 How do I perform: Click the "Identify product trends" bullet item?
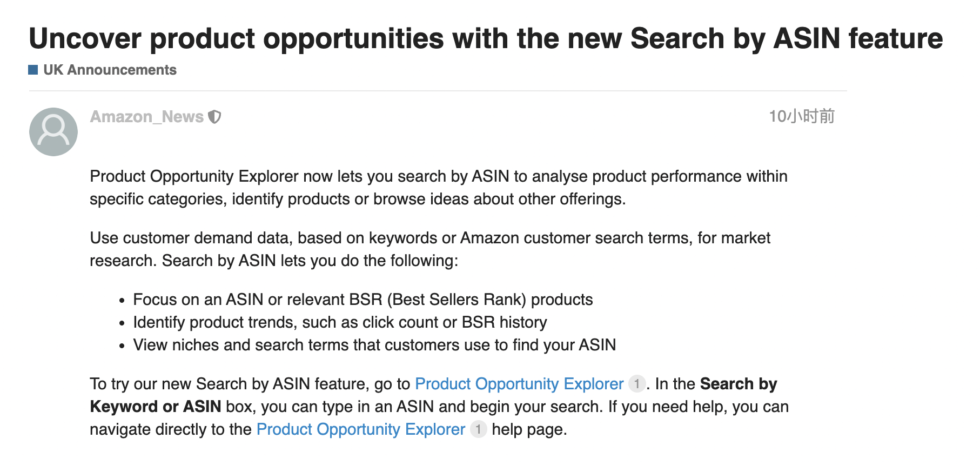point(340,322)
